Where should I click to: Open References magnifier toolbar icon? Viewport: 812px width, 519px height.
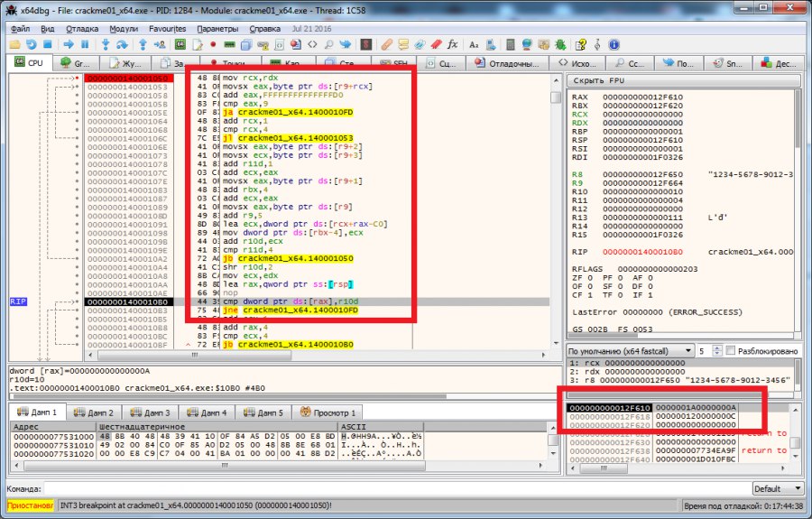tap(328, 44)
